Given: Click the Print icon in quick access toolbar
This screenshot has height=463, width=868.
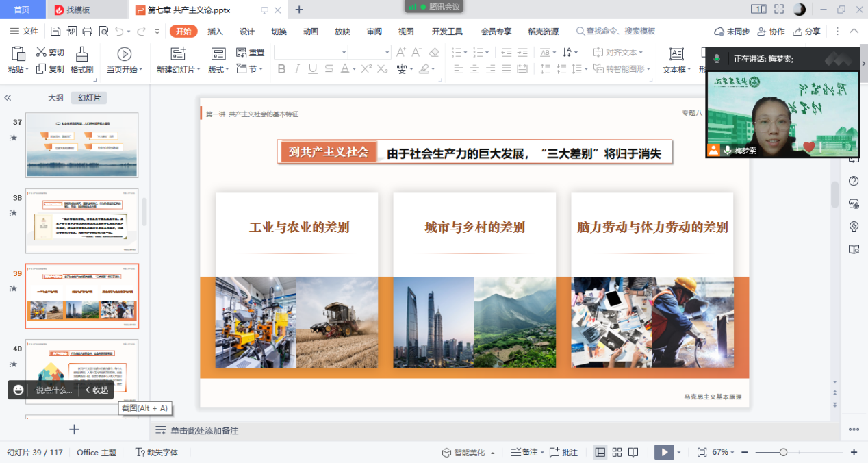Looking at the screenshot, I should click(87, 32).
